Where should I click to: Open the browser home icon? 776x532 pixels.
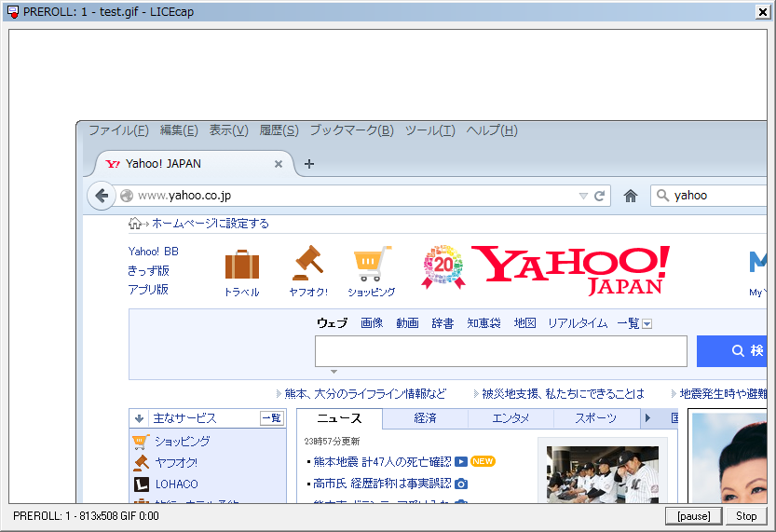630,196
